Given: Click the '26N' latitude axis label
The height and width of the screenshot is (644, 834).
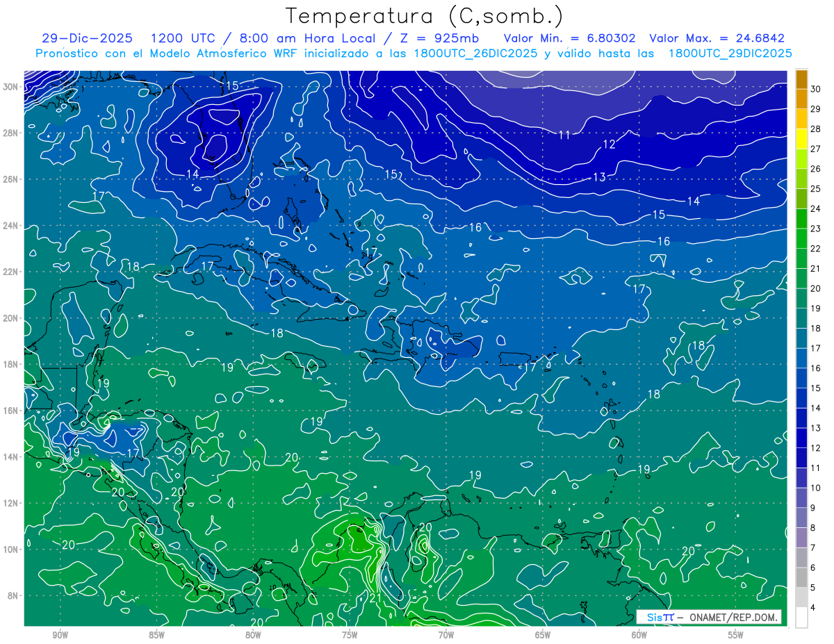Looking at the screenshot, I should tap(10, 179).
